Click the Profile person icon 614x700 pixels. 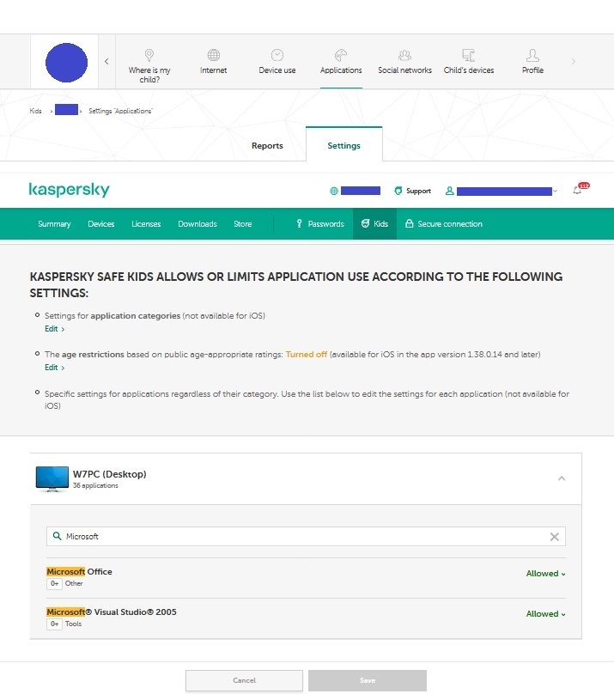[x=532, y=55]
